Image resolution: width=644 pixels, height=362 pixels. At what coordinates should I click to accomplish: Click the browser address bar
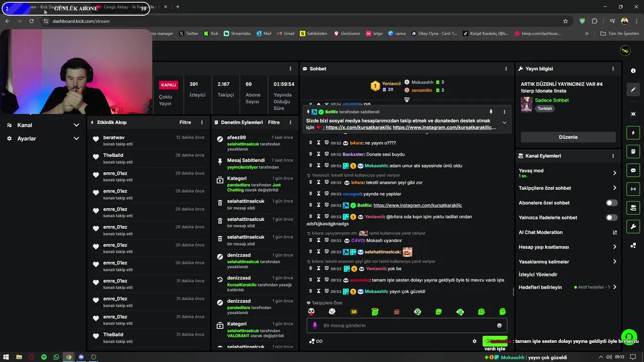click(x=302, y=21)
